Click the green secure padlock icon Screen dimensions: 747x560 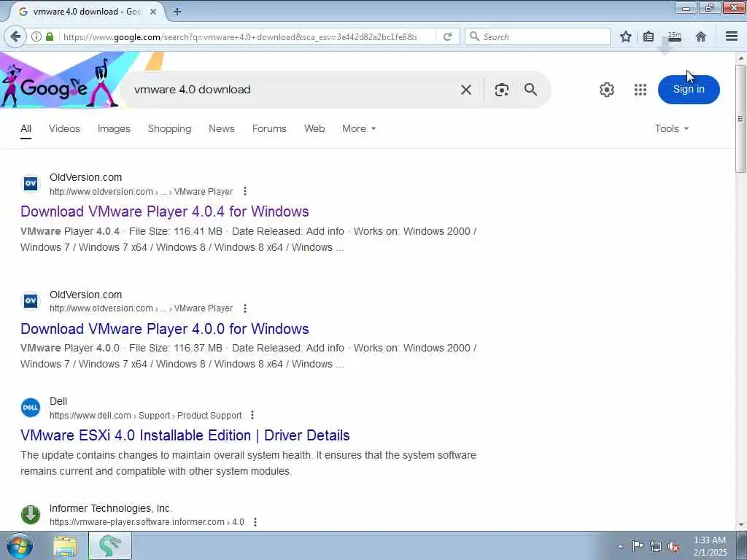click(50, 36)
